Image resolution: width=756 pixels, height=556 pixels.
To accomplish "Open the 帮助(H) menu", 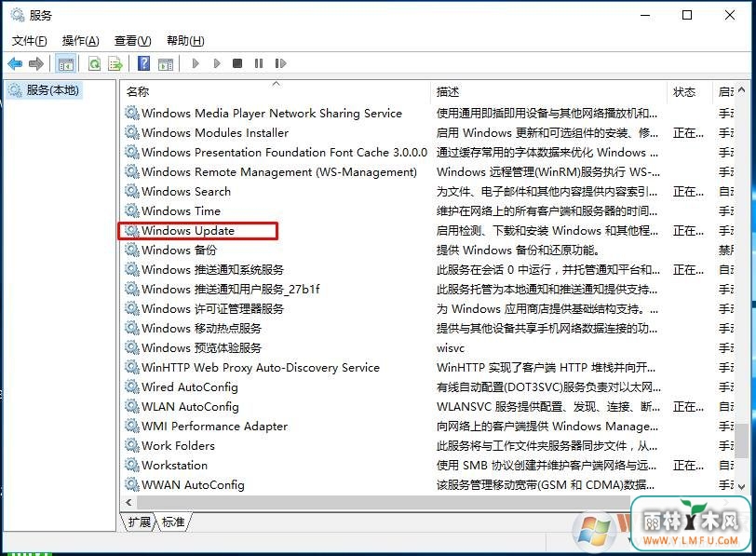I will coord(185,41).
